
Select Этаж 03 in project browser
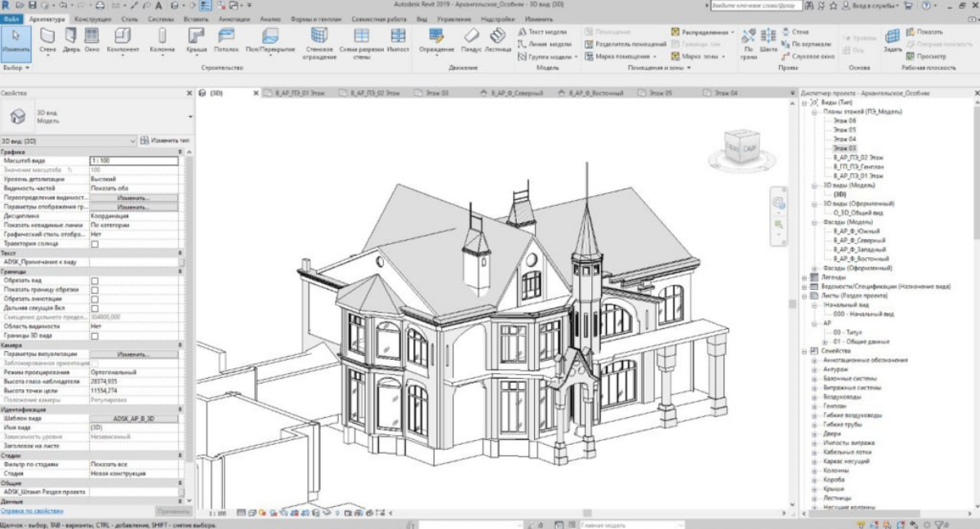(x=844, y=148)
